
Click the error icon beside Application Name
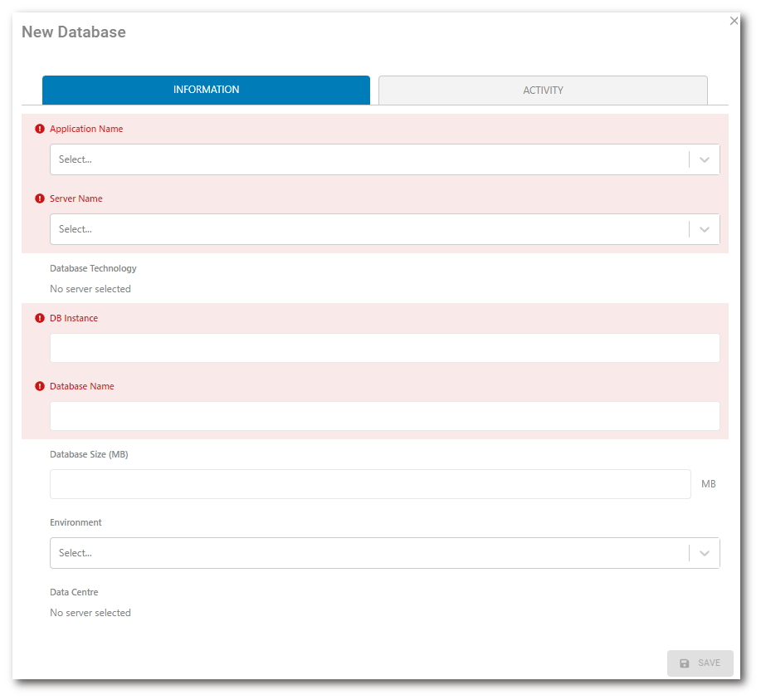[40, 130]
